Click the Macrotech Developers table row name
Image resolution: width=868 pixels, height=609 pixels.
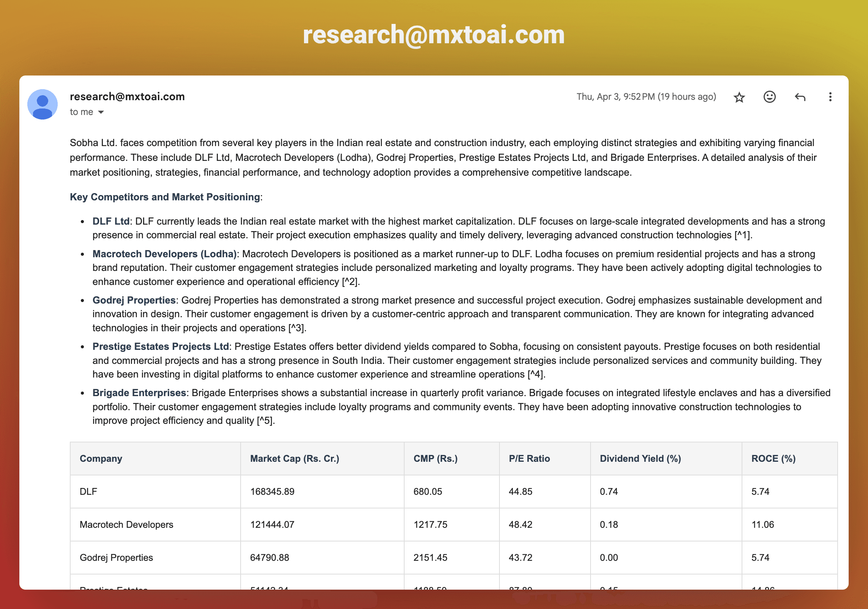click(126, 524)
